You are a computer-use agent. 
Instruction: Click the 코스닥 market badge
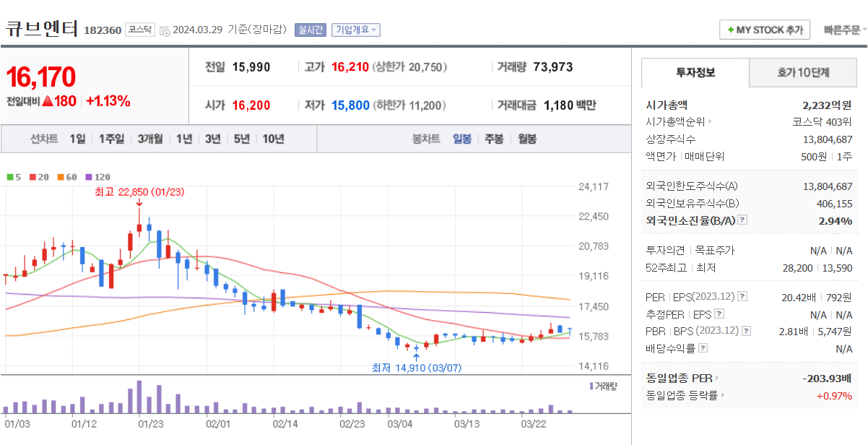coord(140,30)
